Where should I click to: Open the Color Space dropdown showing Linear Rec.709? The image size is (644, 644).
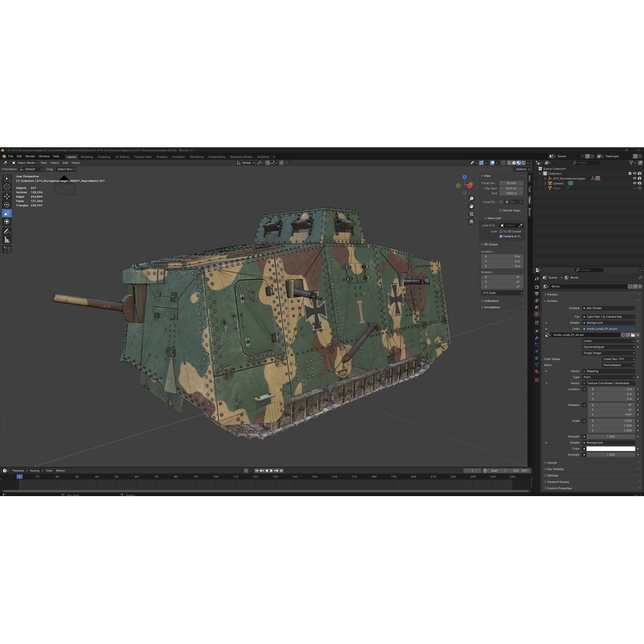[619, 359]
